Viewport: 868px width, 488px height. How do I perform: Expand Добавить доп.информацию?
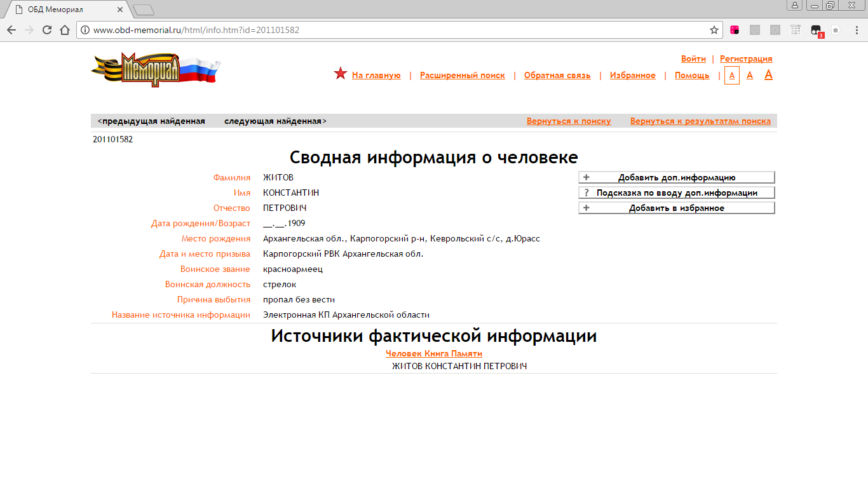tap(677, 177)
